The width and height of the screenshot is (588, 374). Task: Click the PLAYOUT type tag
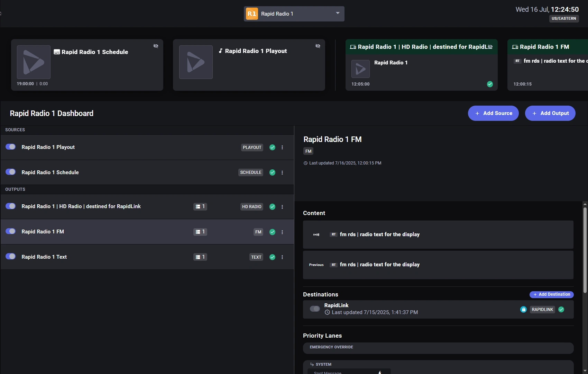252,148
